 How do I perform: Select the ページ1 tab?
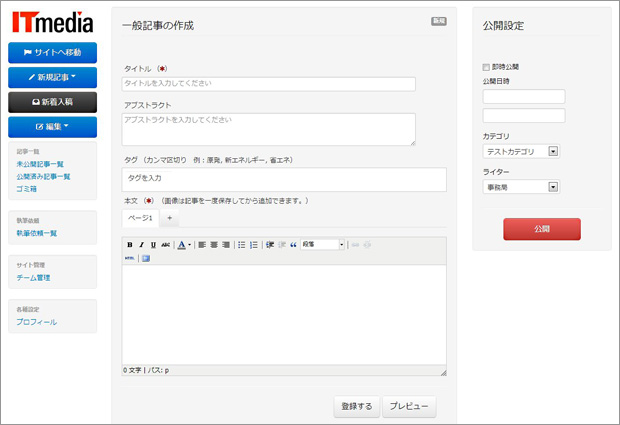click(x=139, y=218)
